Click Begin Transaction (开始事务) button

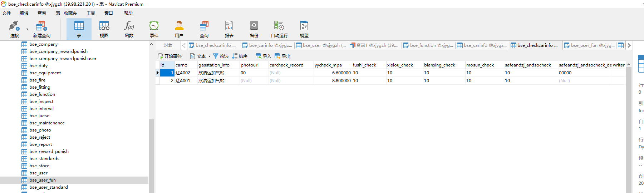click(170, 56)
